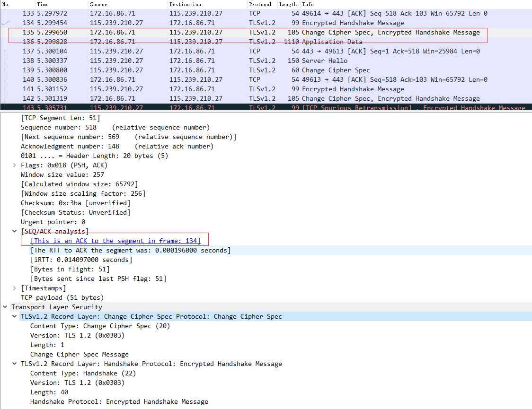Select the Window size scaling factor: 256 field

83,194
